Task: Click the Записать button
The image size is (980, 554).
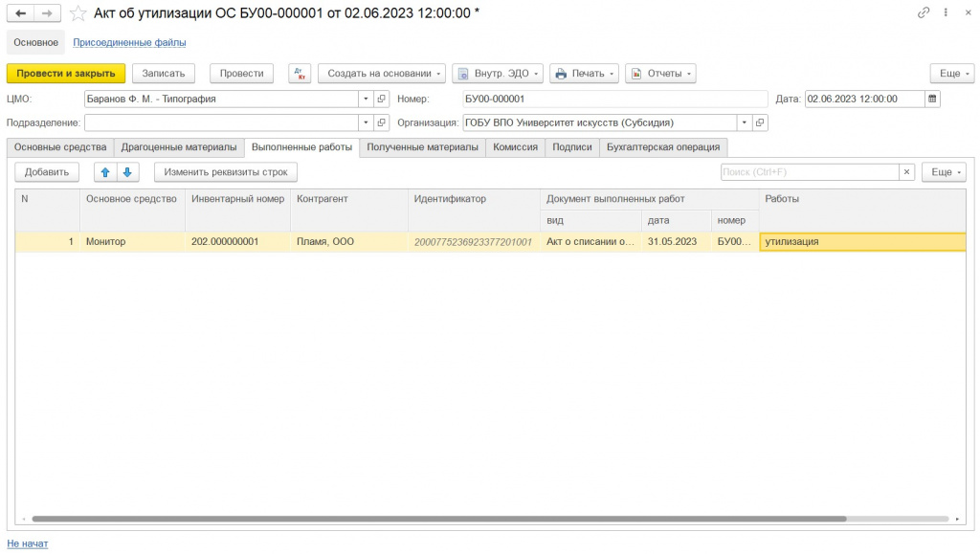Action: coord(164,73)
